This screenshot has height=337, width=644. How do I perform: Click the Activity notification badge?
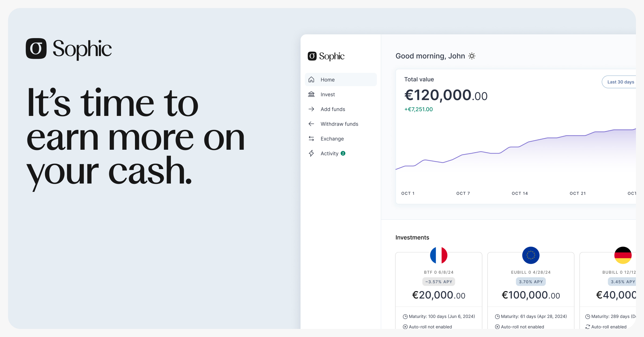click(x=343, y=153)
